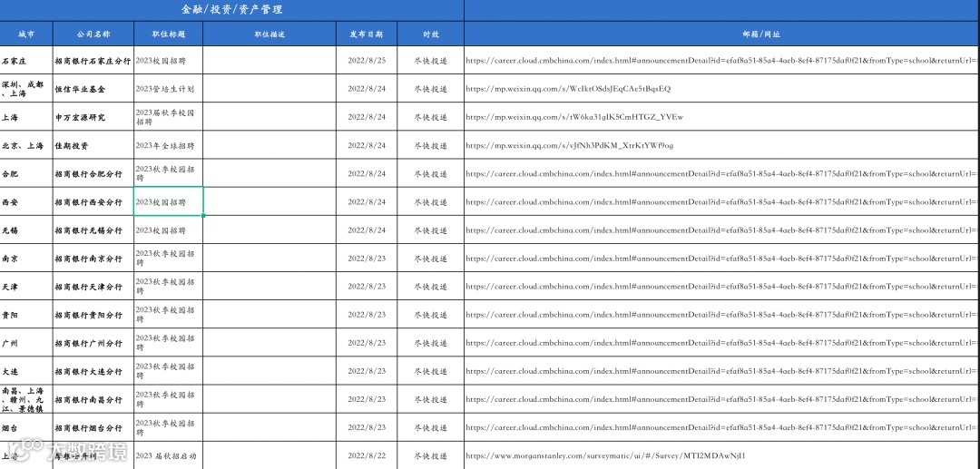Select the 招商银行烟台分行 company cell
Viewport: 980px width, 469px height.
click(x=93, y=428)
